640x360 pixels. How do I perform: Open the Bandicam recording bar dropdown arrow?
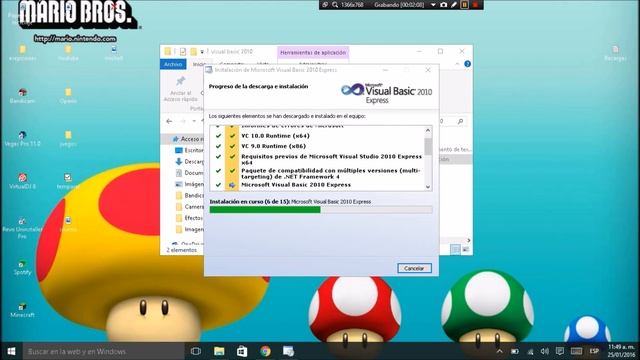coord(433,5)
